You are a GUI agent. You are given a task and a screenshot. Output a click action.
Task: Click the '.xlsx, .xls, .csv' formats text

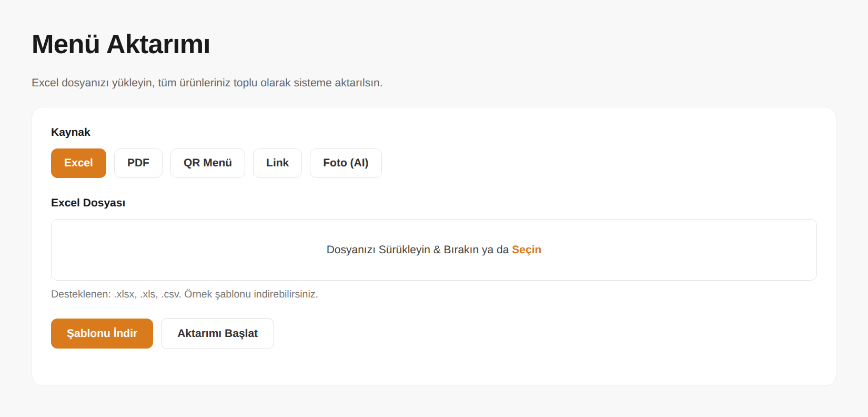tap(147, 294)
